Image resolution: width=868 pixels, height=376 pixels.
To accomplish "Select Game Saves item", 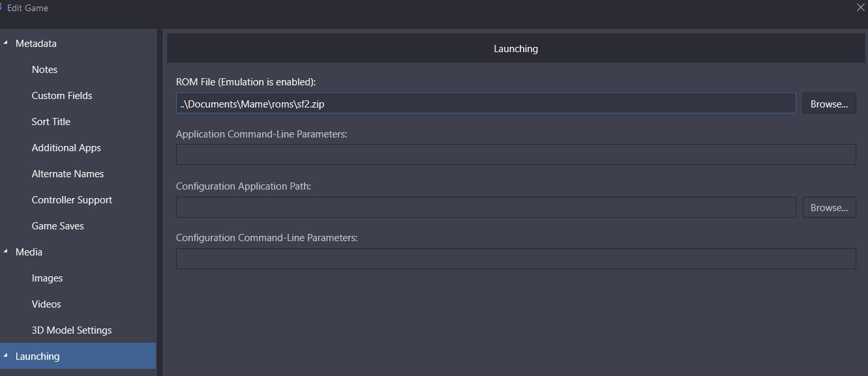I will (57, 225).
